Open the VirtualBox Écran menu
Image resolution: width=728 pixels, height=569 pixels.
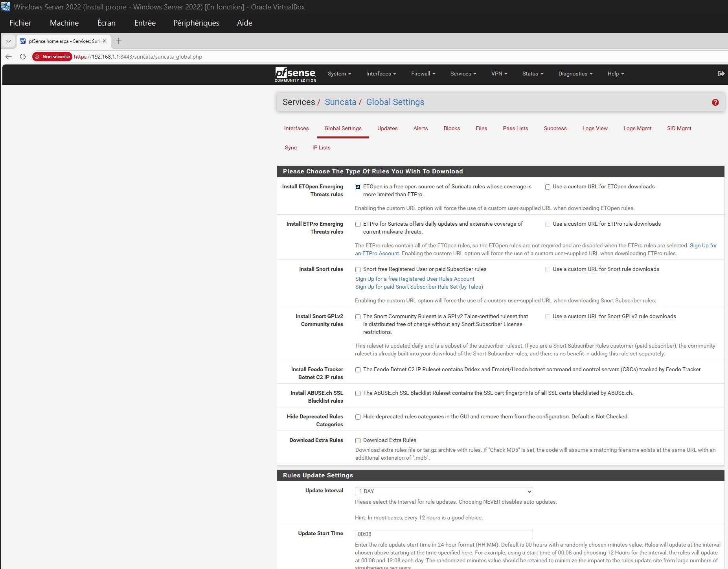107,23
